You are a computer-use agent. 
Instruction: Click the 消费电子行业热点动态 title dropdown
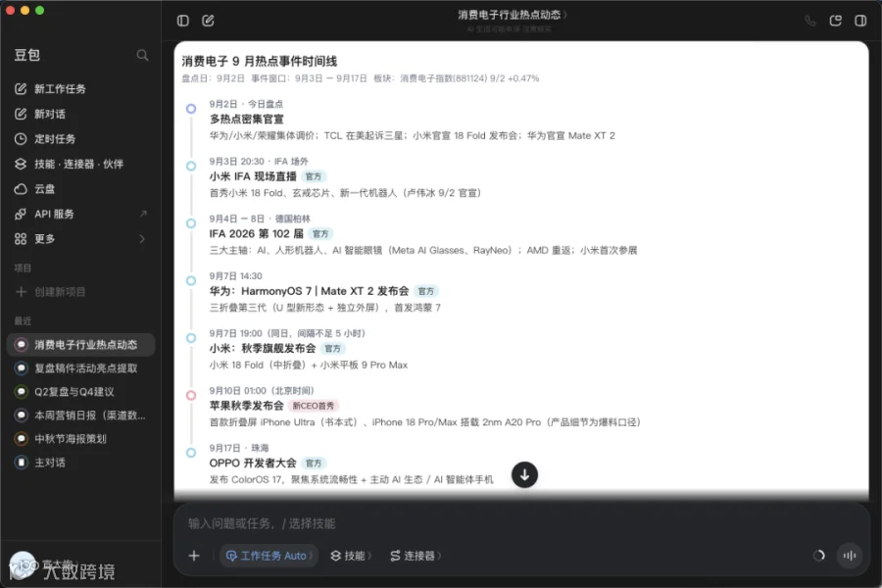coord(512,15)
